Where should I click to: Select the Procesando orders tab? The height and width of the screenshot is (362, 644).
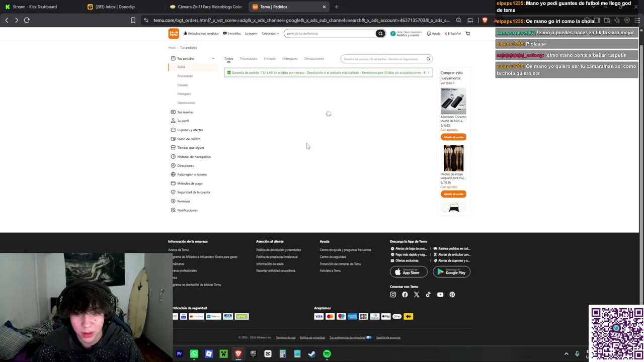pyautogui.click(x=249, y=59)
